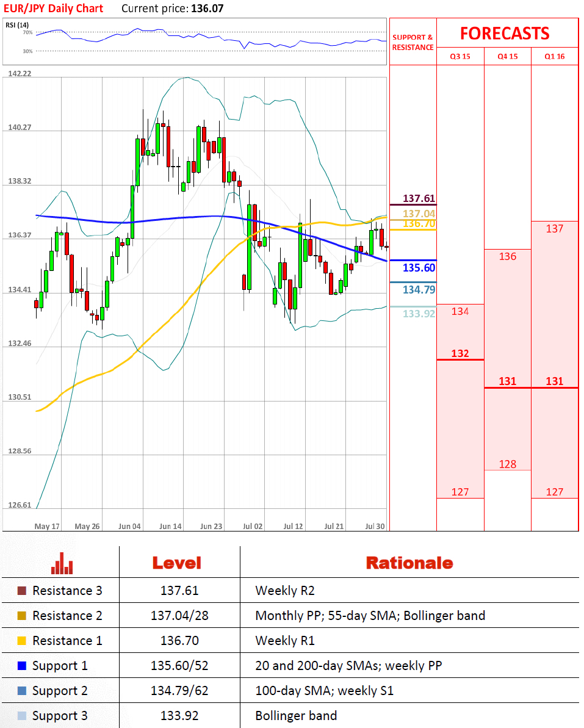Viewport: 584px width, 728px height.
Task: Click the 132 forecast value in Q3 15
Action: coord(460,353)
